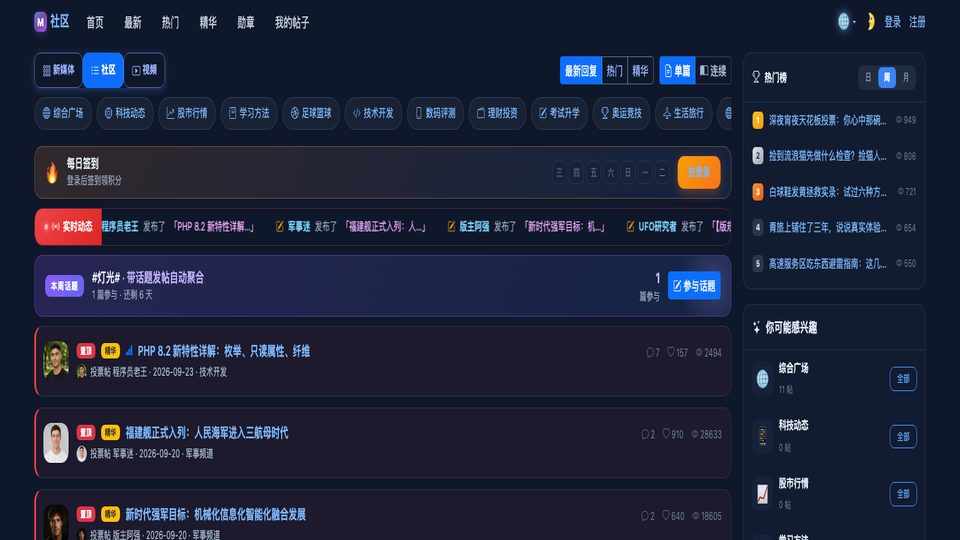Select the 奥运竞技 category chip
Screen dimensions: 960x540
tap(621, 113)
